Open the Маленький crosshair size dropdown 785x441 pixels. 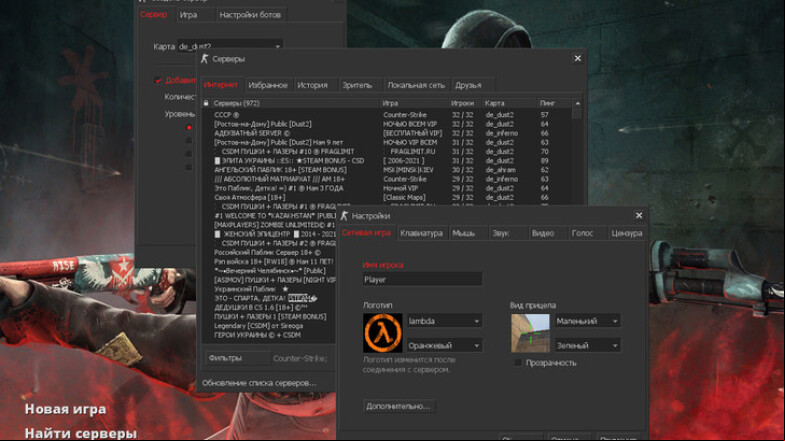[588, 321]
